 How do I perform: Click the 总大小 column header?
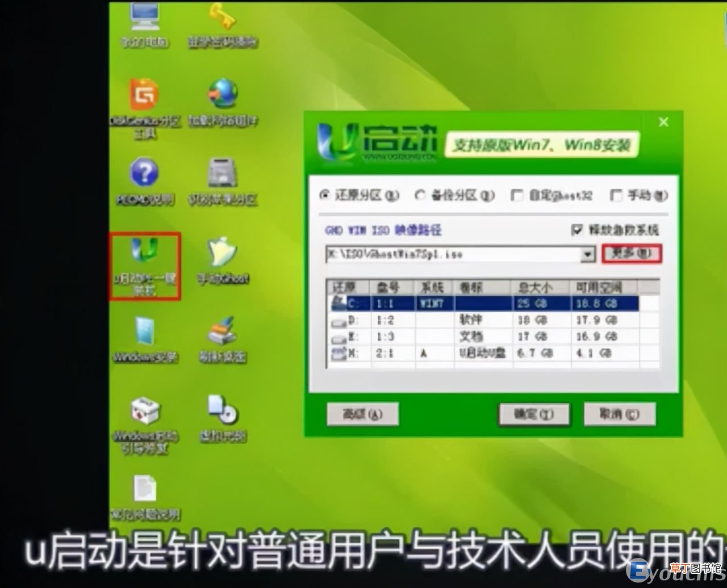pos(540,287)
